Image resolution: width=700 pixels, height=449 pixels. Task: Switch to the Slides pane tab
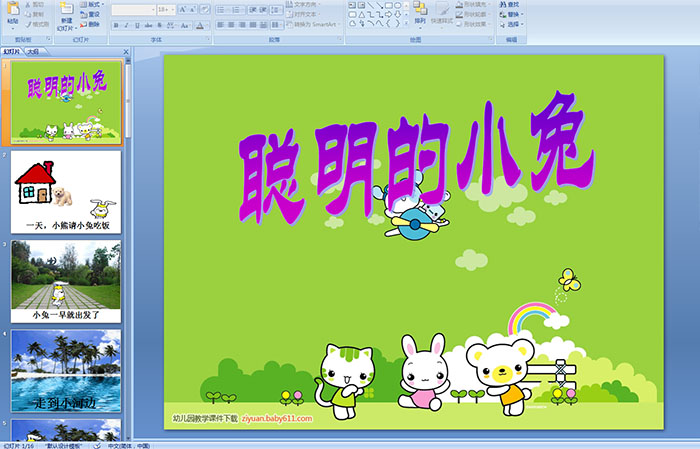click(x=11, y=52)
